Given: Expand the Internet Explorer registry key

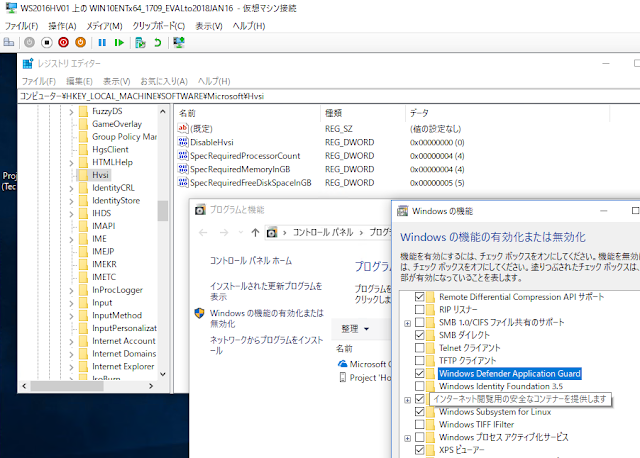Looking at the screenshot, I should [x=71, y=367].
